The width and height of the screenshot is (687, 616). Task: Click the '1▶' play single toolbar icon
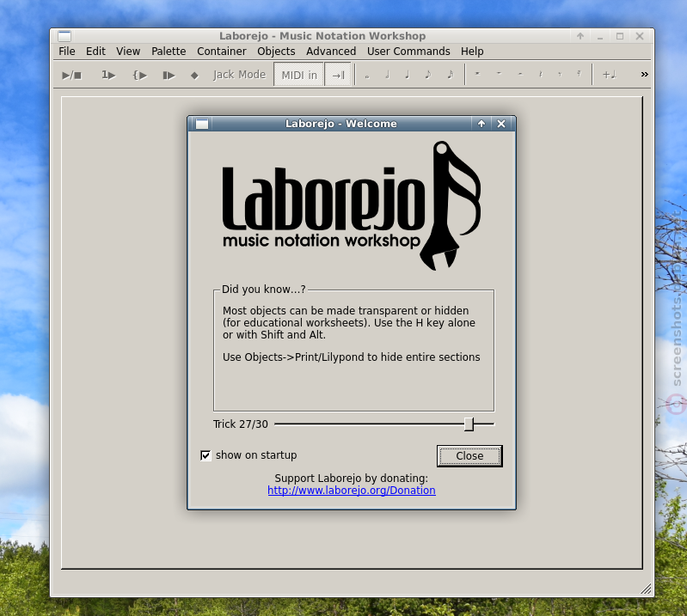coord(108,76)
